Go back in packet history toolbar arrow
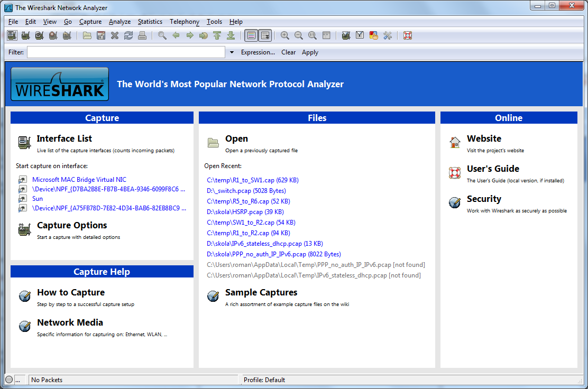Viewport: 588px width, 389px height. click(176, 35)
